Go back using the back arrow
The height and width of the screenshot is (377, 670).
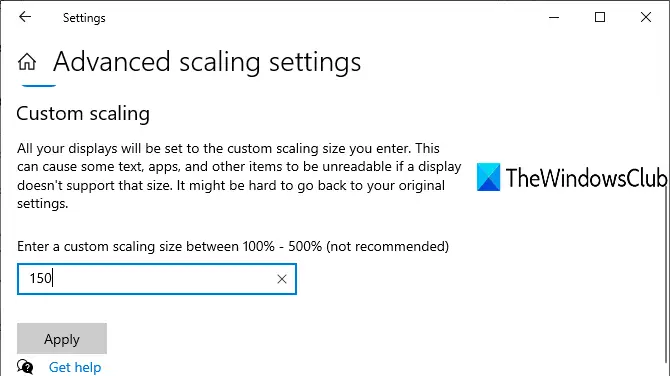(25, 17)
